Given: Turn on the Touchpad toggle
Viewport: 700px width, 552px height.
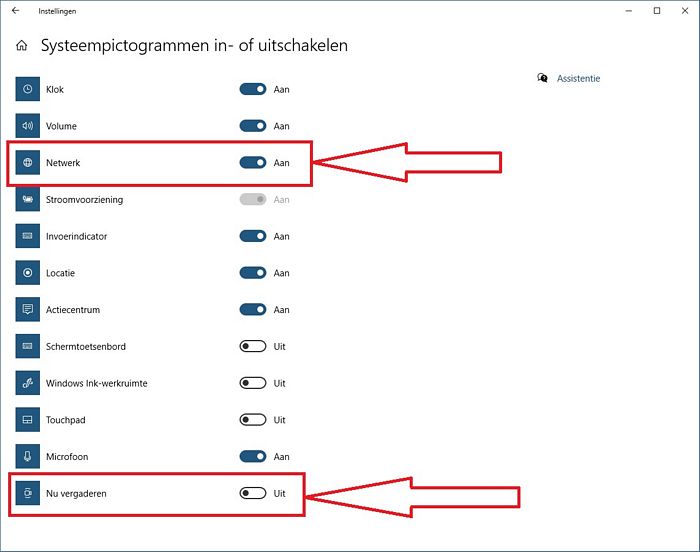Looking at the screenshot, I should [253, 420].
